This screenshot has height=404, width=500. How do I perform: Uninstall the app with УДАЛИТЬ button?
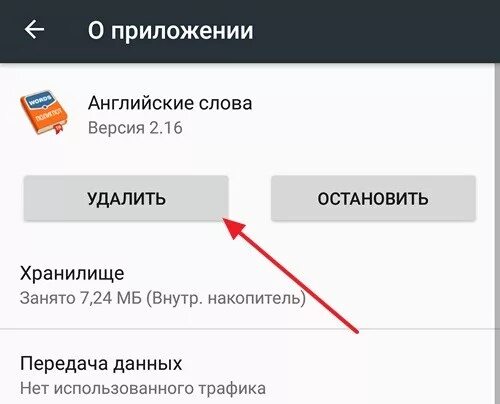(x=126, y=198)
